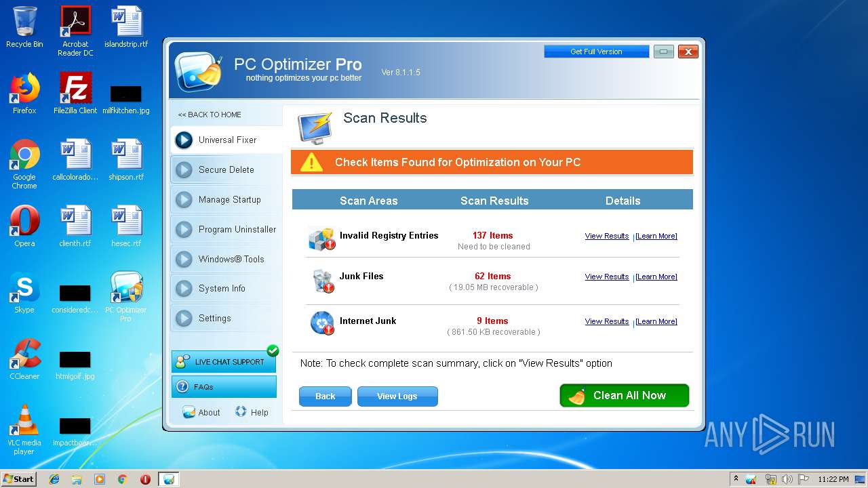Click the volume speaker tray icon
The width and height of the screenshot is (868, 488).
tap(787, 479)
